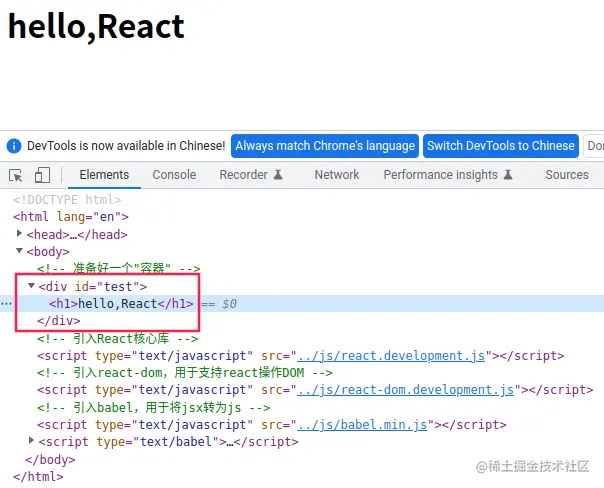Screen dimensions: 604x488
Task: Expand the script type="text/babel" node
Action: point(31,440)
